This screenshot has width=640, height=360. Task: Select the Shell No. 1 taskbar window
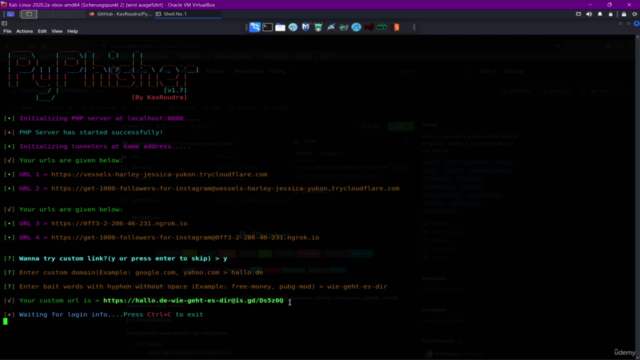coord(188,14)
